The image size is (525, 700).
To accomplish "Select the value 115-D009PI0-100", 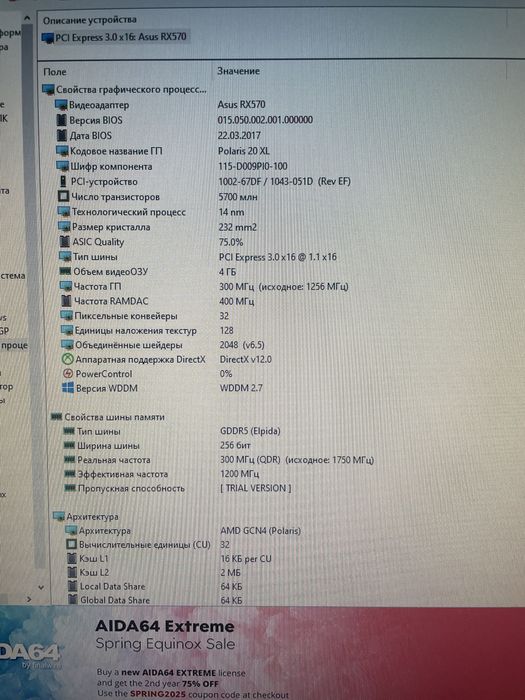I will point(253,166).
